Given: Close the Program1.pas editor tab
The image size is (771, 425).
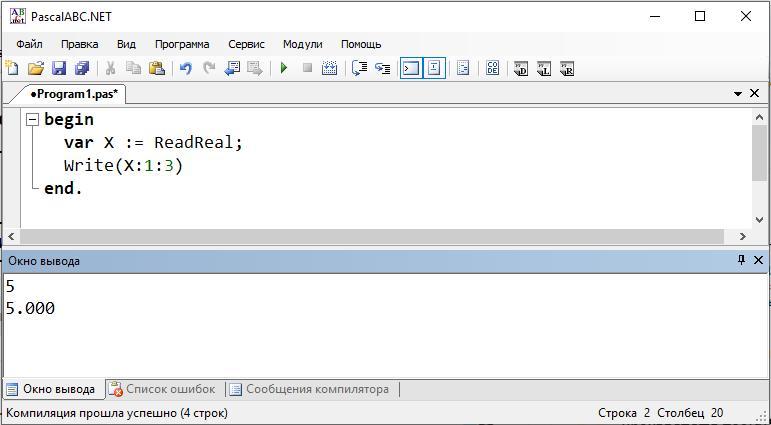Looking at the screenshot, I should [x=754, y=93].
